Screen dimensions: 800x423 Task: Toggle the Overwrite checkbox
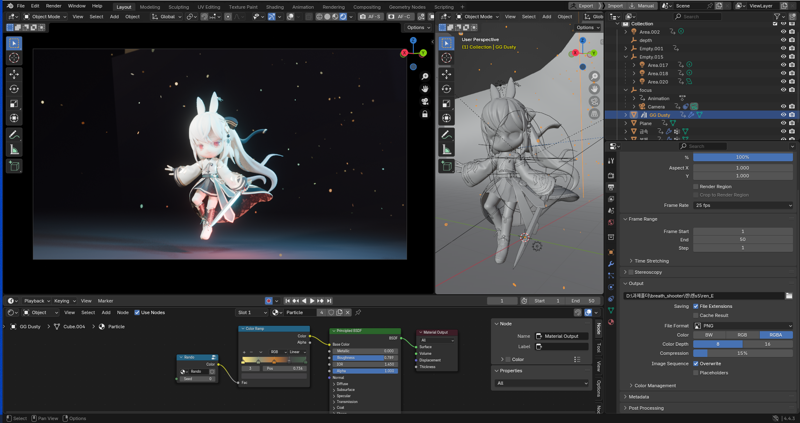[696, 364]
